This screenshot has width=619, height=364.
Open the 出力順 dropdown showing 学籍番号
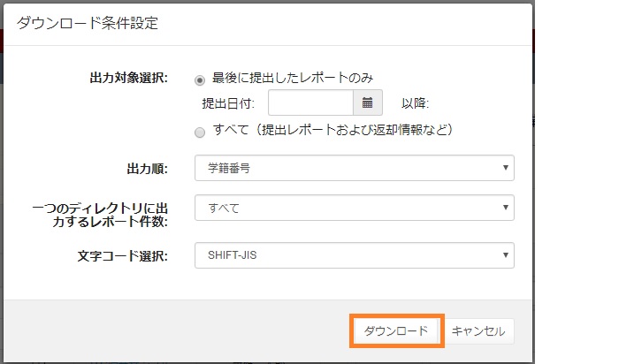pos(354,167)
